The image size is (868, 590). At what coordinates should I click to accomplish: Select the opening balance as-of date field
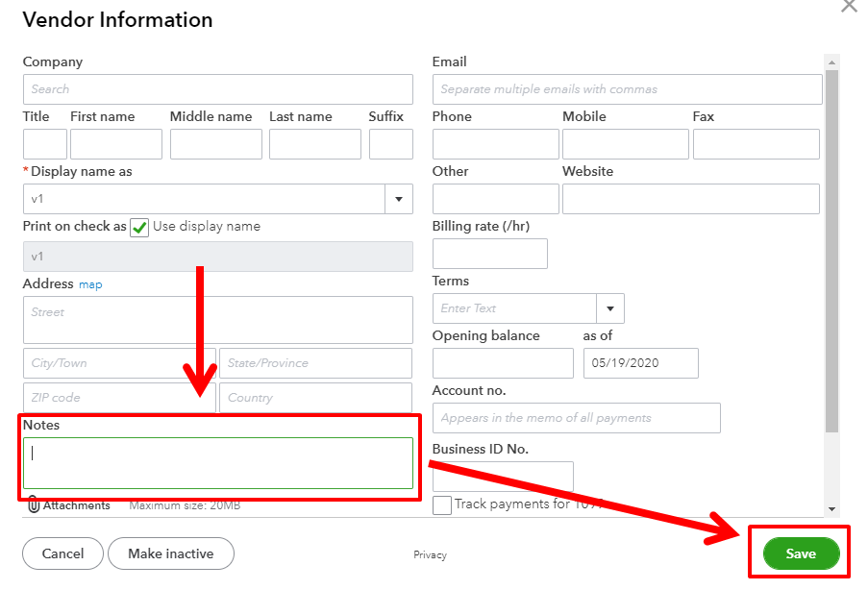tap(640, 363)
